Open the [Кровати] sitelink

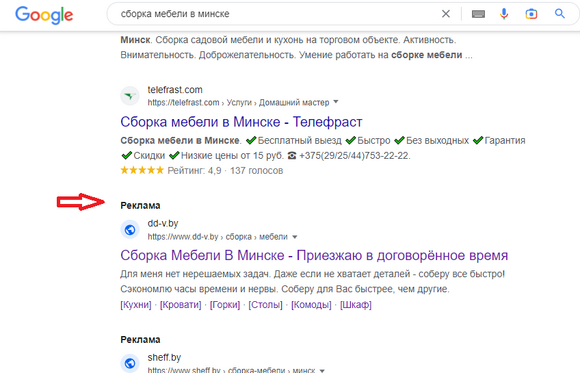coord(181,305)
